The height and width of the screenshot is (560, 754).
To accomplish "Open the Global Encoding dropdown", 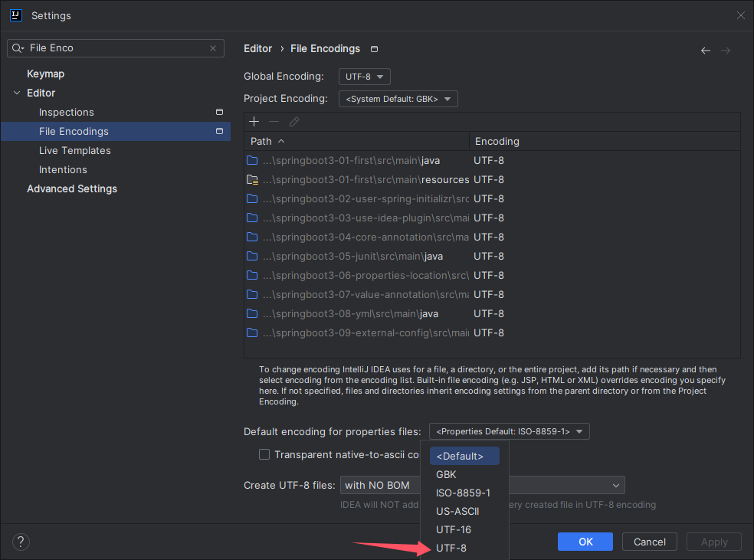I will [x=364, y=77].
